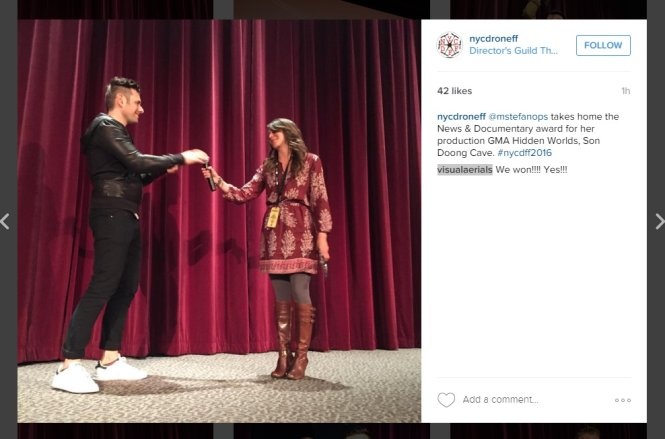Open the @mstefanops mention
This screenshot has height=439, width=665.
click(x=518, y=117)
